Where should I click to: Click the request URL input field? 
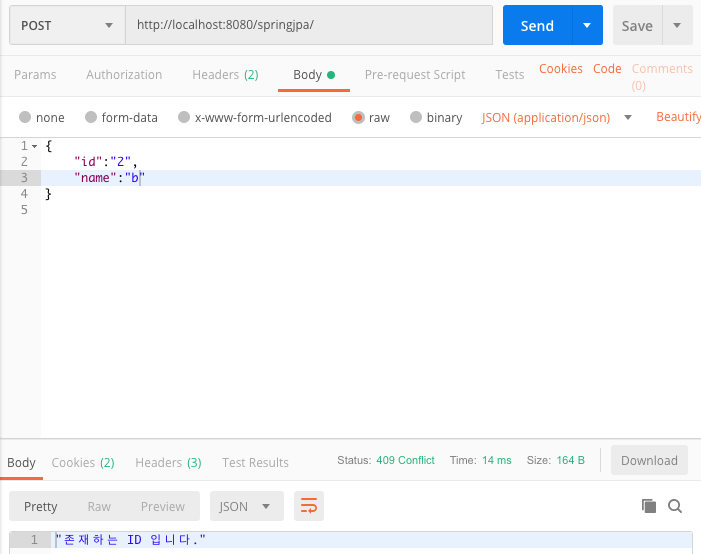click(309, 25)
